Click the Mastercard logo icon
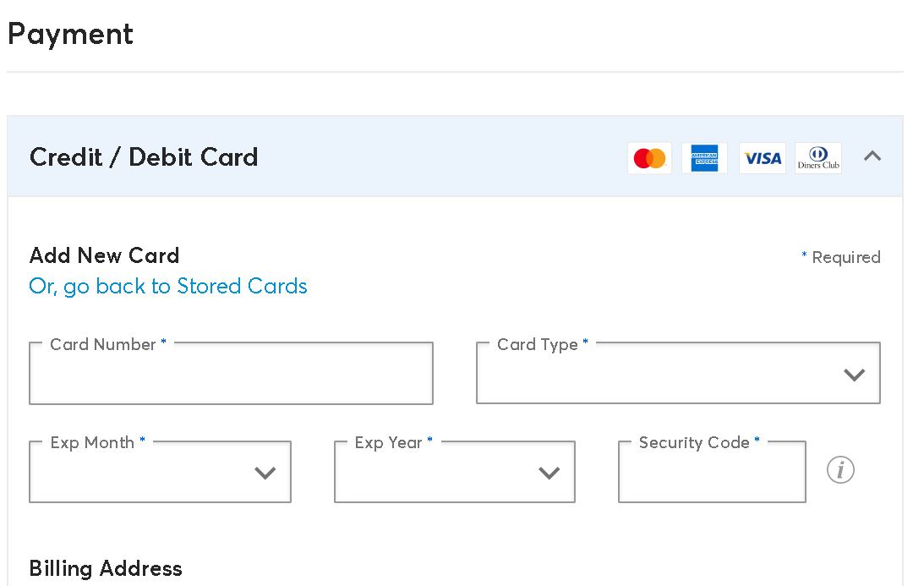Screen dimensions: 924x586 (649, 158)
